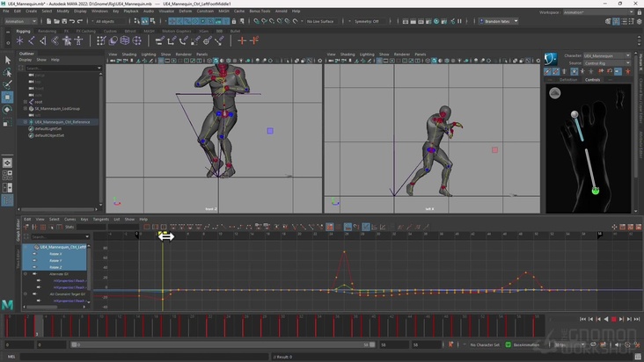The height and width of the screenshot is (362, 644).
Task: Expand the SK_Mannequin_LodGroup outliner node
Action: click(x=27, y=108)
